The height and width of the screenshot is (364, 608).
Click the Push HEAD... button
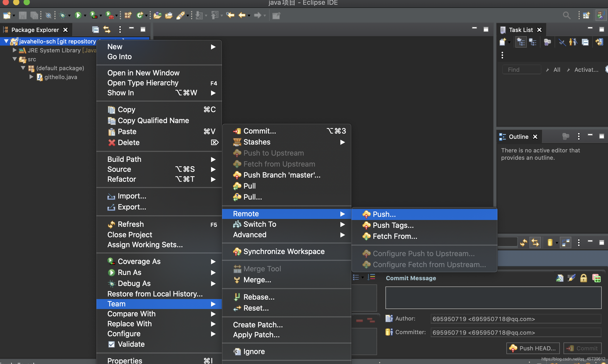pos(533,348)
